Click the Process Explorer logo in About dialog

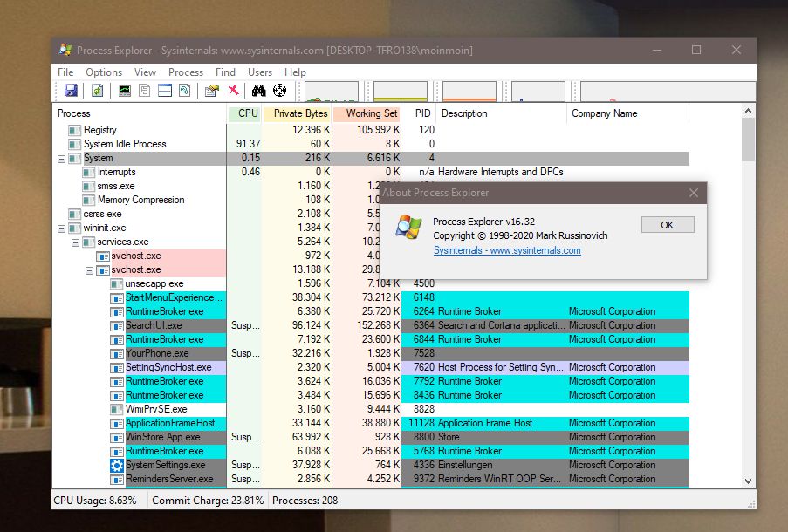[x=408, y=228]
